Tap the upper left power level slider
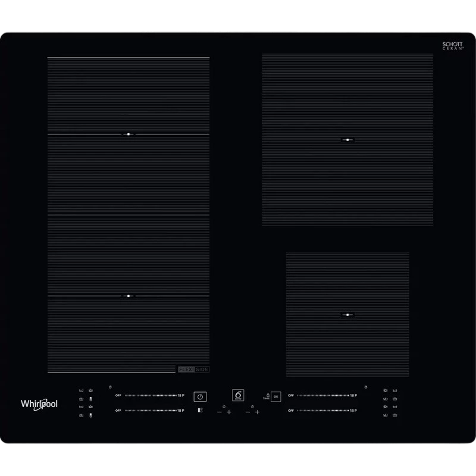476x476 pixels. pyautogui.click(x=151, y=396)
